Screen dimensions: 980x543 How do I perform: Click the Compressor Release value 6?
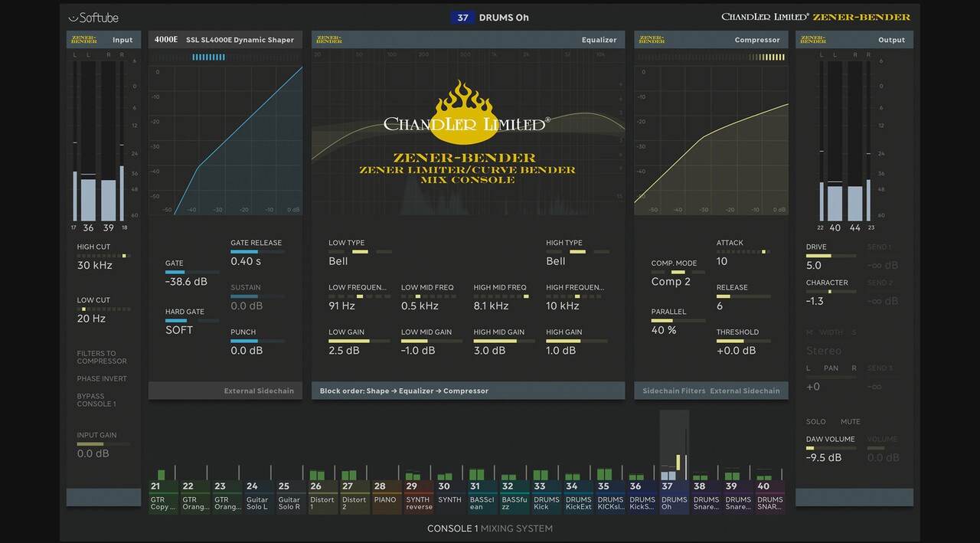coord(720,306)
